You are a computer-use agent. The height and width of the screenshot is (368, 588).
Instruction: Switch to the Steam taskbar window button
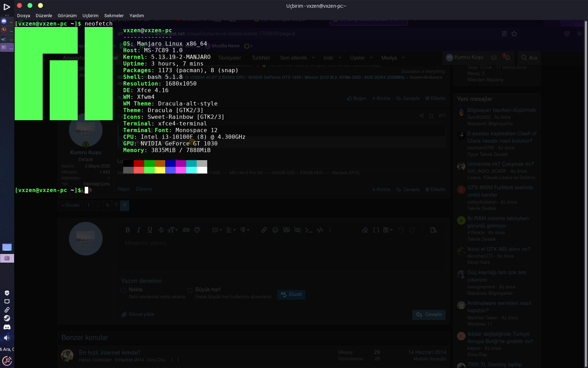pyautogui.click(x=7, y=39)
